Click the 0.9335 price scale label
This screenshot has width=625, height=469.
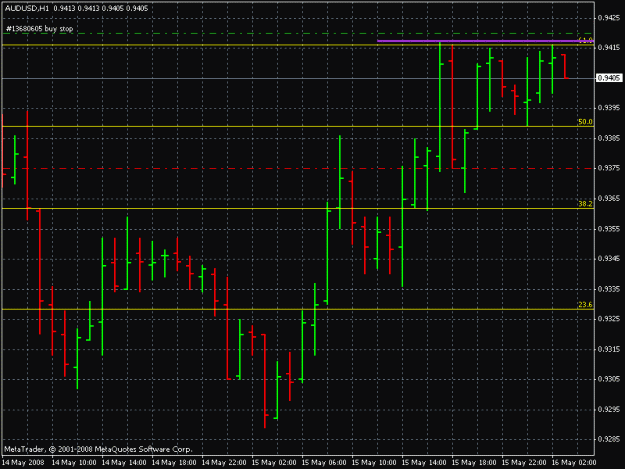[609, 289]
